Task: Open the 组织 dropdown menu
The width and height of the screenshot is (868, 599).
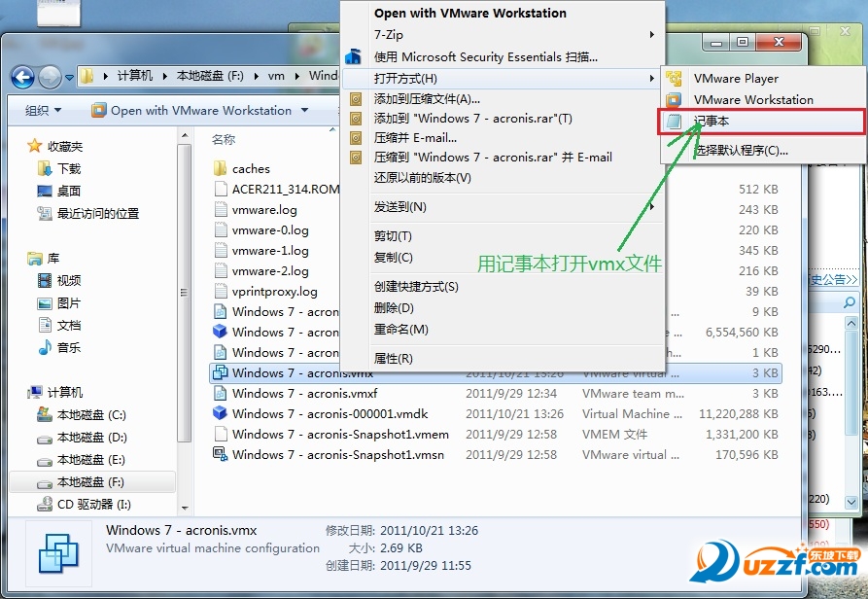Action: pyautogui.click(x=43, y=111)
